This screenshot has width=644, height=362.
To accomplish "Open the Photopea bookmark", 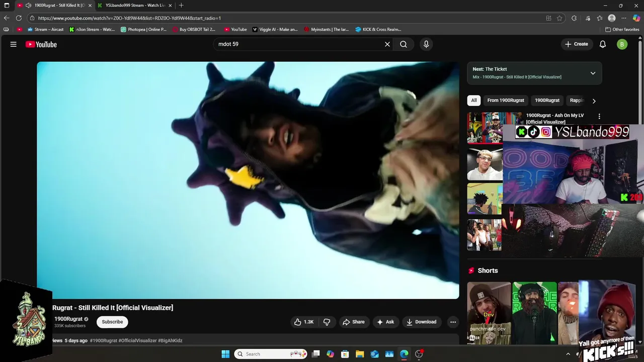I will pyautogui.click(x=143, y=29).
